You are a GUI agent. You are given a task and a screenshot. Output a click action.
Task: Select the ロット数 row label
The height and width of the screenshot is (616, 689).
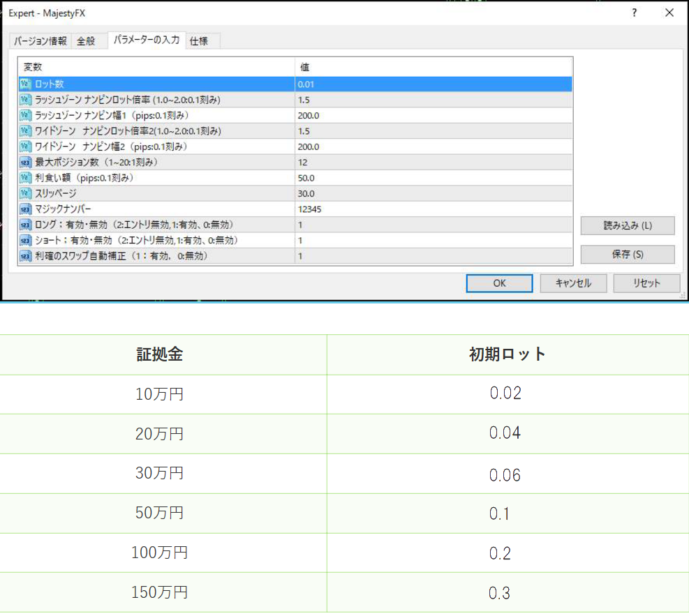pos(49,84)
